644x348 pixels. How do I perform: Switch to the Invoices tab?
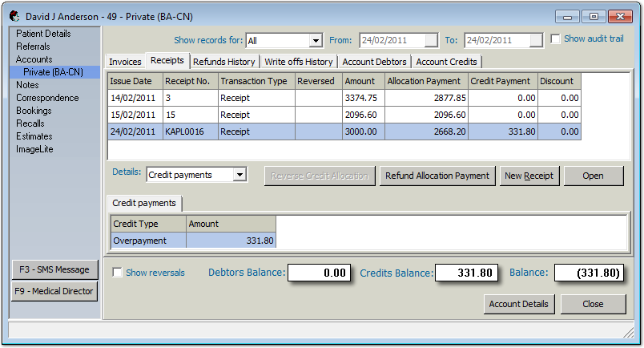coord(125,62)
